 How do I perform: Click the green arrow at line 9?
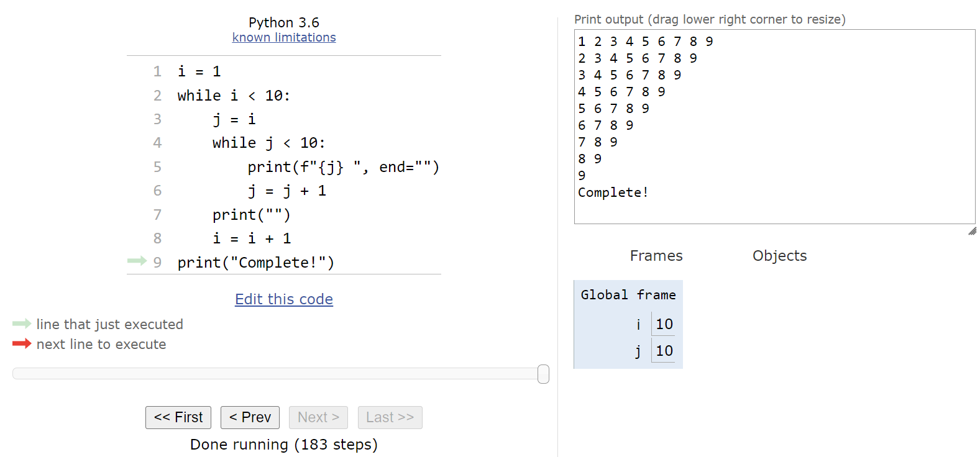click(x=137, y=261)
